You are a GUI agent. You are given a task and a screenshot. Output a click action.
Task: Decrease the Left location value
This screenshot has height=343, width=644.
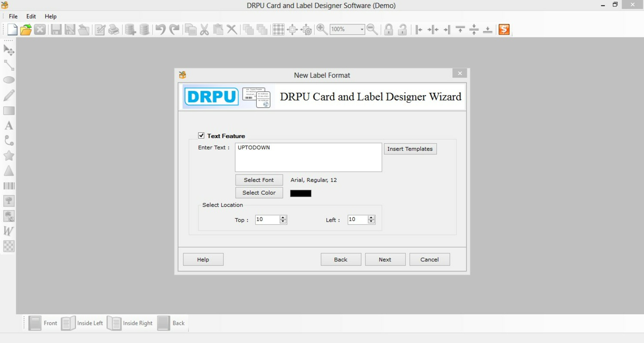[371, 222]
